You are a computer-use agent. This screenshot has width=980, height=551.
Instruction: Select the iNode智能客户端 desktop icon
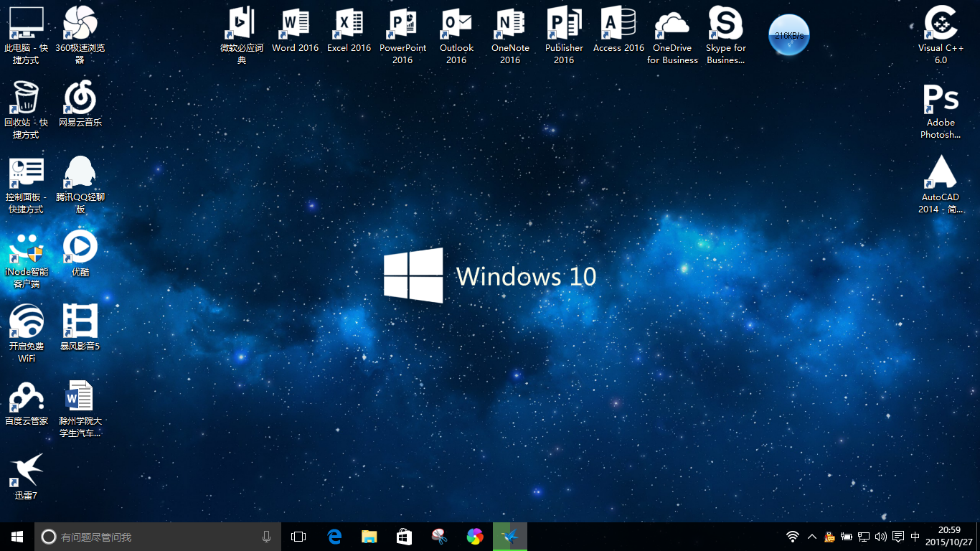27,260
